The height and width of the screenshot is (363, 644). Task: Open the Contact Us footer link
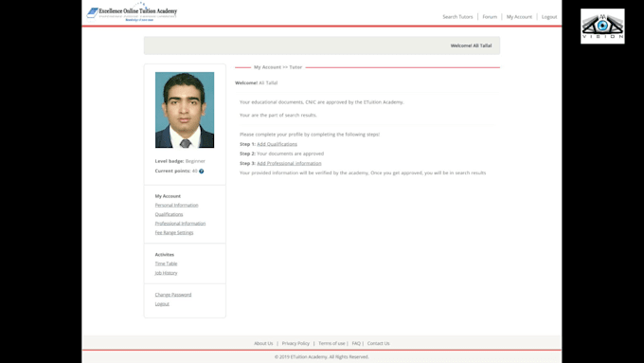[x=378, y=343]
